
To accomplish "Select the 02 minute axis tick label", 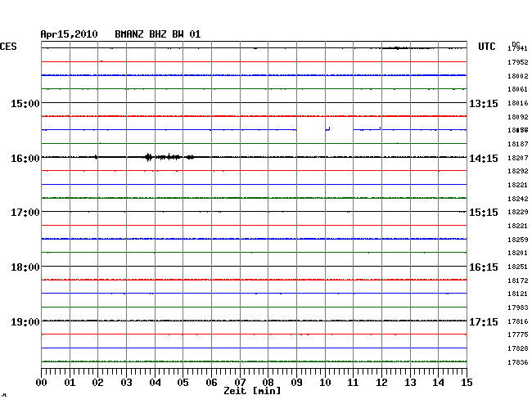I will pyautogui.click(x=97, y=383).
